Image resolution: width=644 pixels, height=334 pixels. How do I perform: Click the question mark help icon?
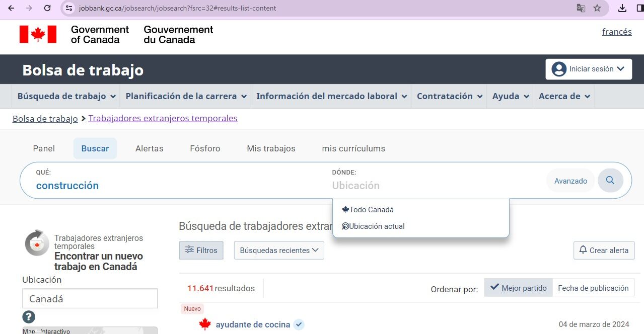point(29,317)
